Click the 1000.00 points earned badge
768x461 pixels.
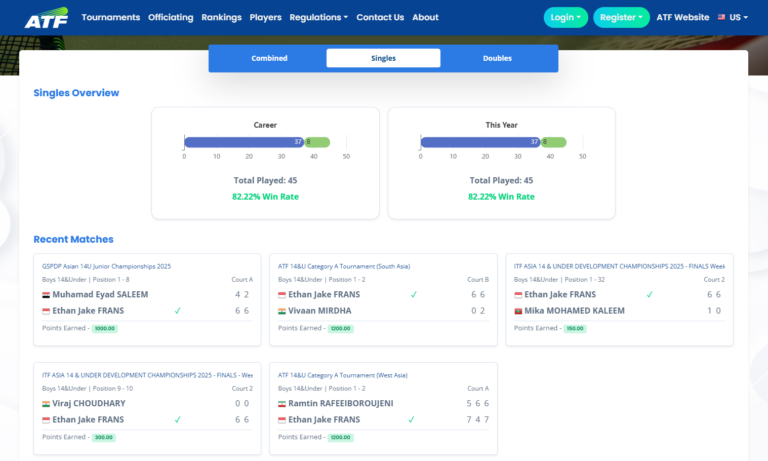(x=105, y=329)
